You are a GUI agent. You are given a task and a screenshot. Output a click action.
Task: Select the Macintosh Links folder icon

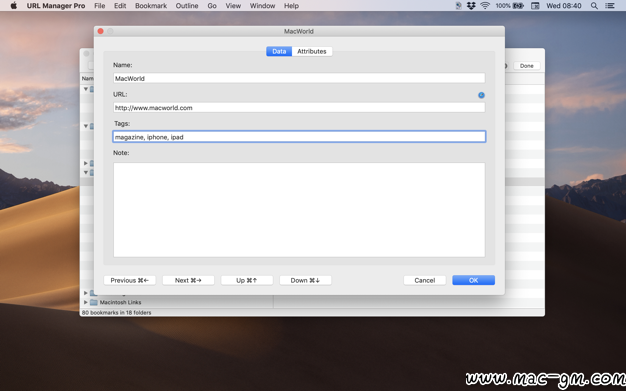point(94,302)
